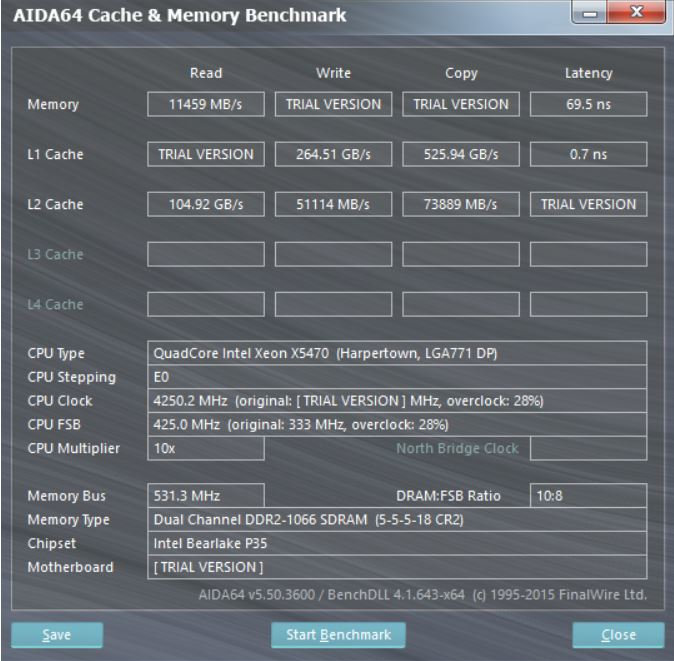
Task: Select Memory Latency 69.5 ns
Action: 588,104
